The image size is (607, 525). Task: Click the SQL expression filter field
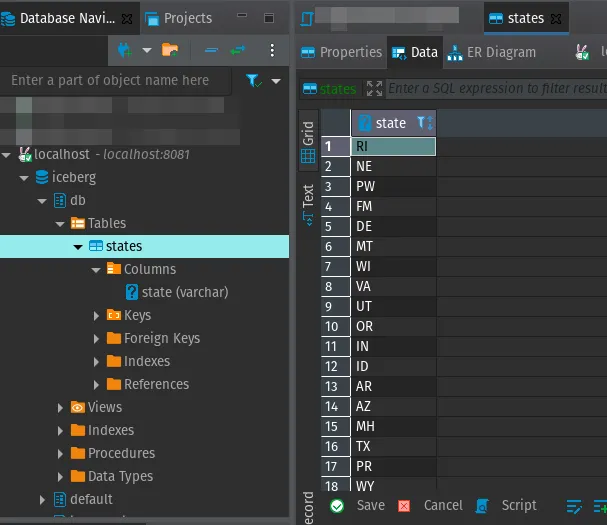pos(495,89)
